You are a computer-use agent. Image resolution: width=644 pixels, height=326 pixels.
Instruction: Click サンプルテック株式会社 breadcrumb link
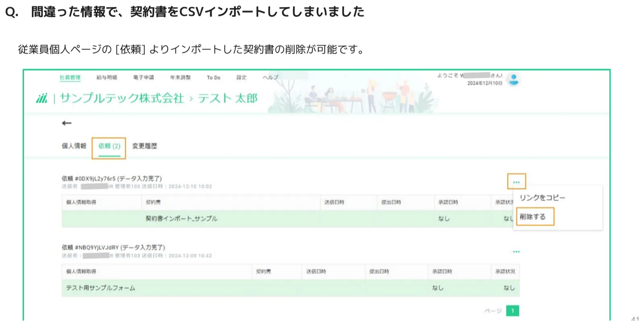coord(122,98)
